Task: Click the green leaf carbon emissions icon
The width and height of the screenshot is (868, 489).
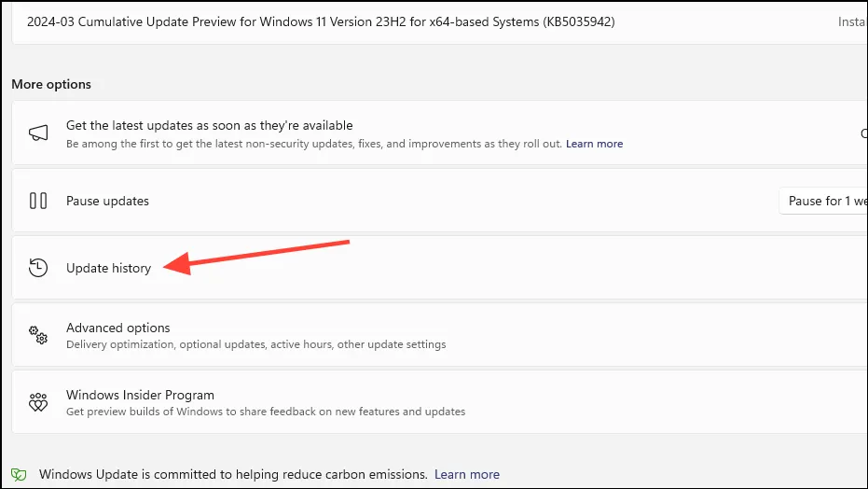Action: click(x=19, y=475)
